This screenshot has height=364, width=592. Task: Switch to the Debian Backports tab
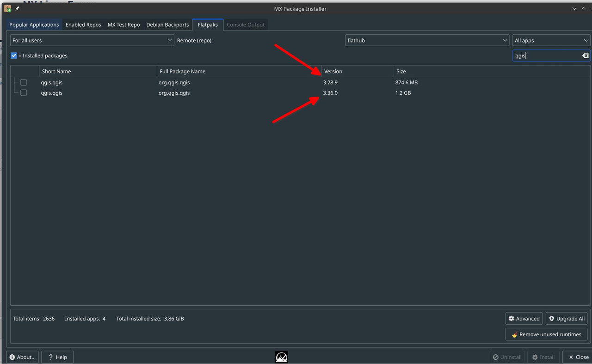pyautogui.click(x=167, y=25)
